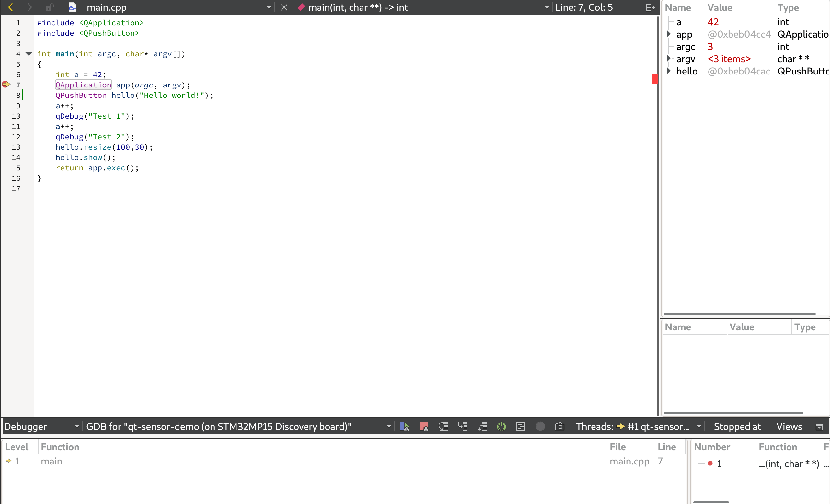Click the go back arrow

(x=10, y=7)
